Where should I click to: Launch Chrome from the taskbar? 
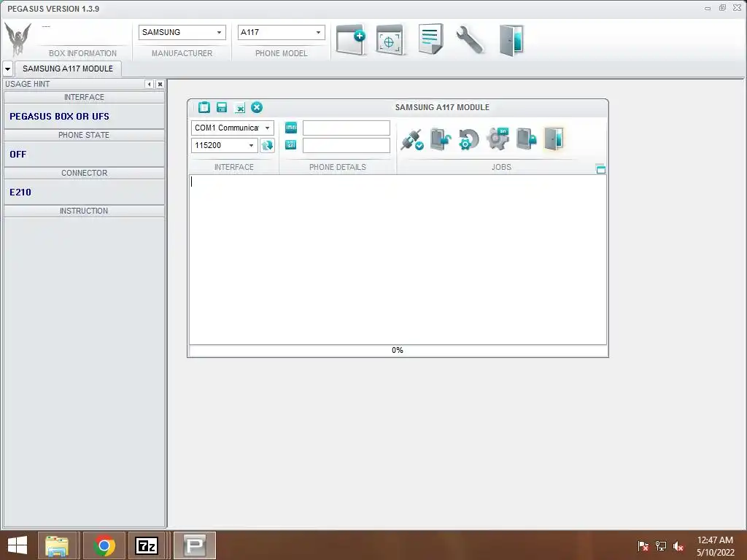(104, 545)
